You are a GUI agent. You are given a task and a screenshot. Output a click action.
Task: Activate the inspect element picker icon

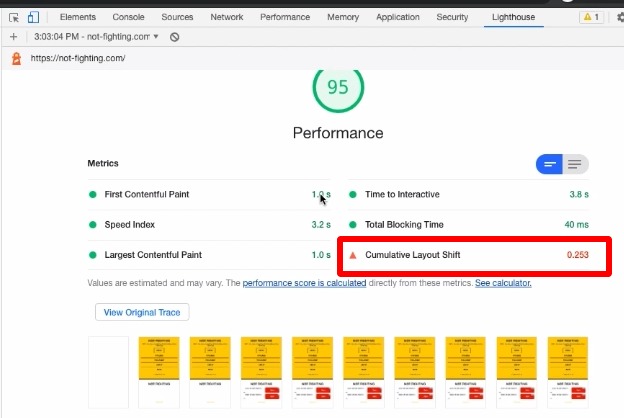point(14,18)
